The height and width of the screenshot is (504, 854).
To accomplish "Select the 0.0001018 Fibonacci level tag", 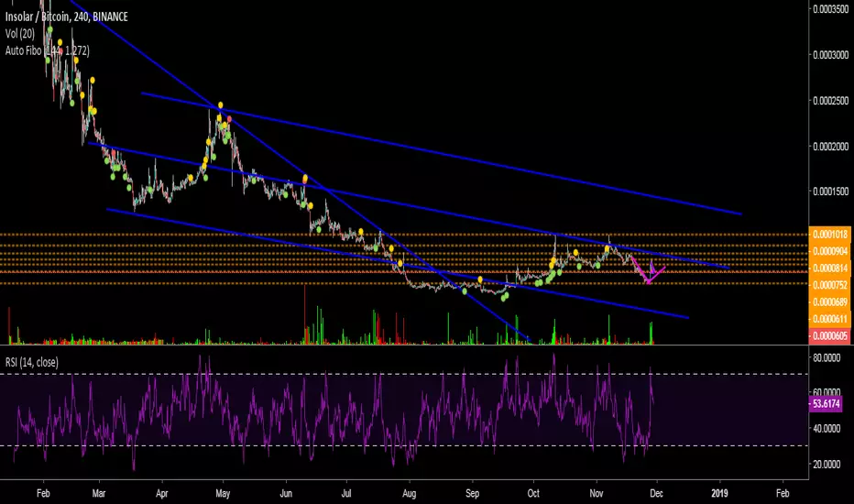I will [830, 235].
